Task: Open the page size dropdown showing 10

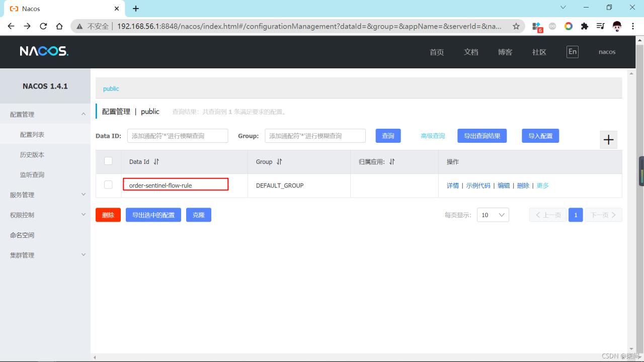Action: point(493,215)
